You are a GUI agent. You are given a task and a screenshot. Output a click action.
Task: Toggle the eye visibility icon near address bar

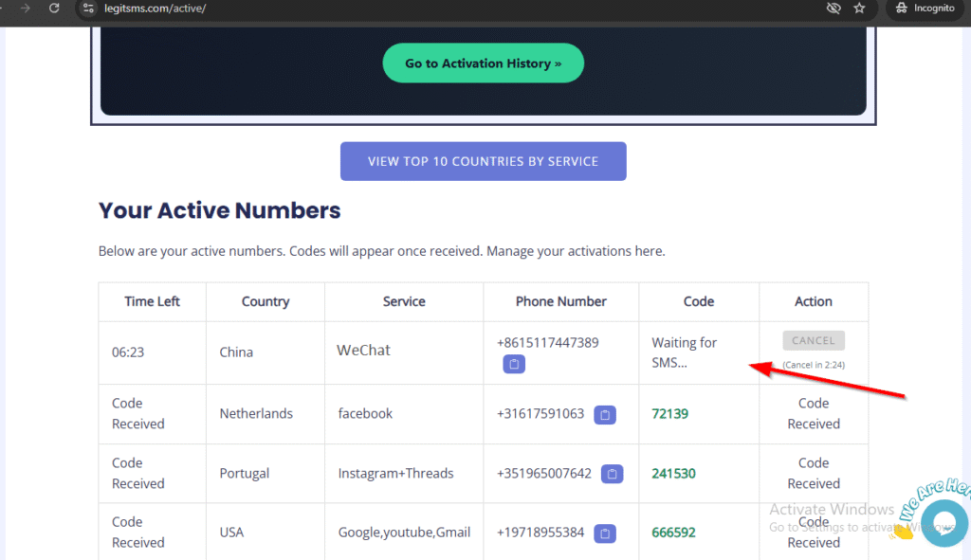point(833,9)
